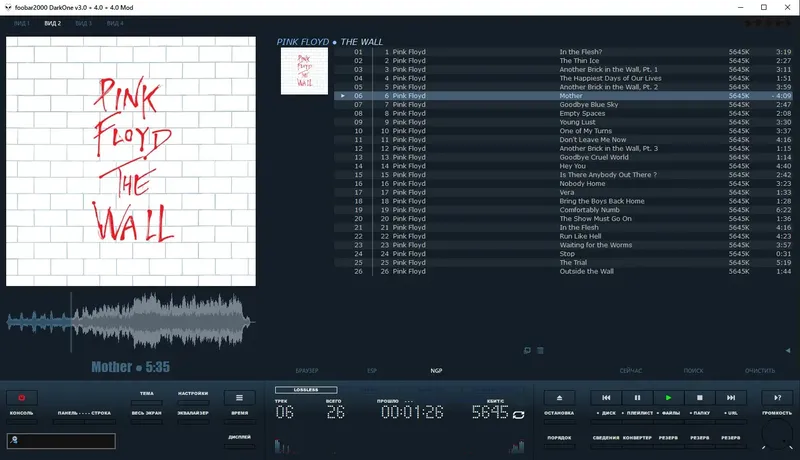Click the search magnifier icon
The height and width of the screenshot is (460, 800).
(x=14, y=440)
